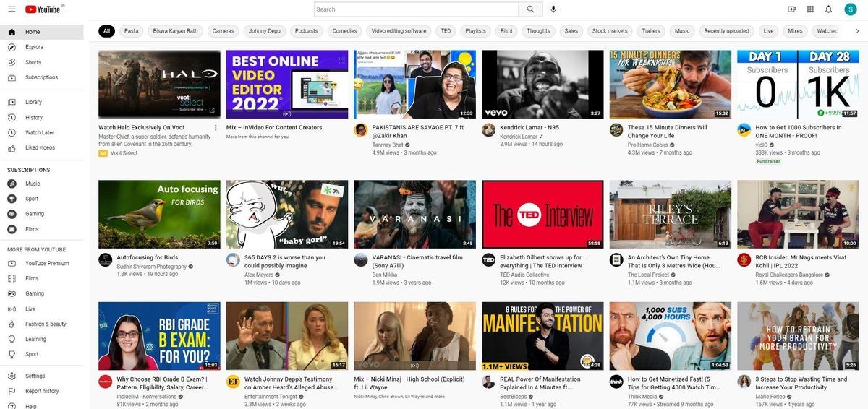This screenshot has width=868, height=409.
Task: Play The TED Interview thumbnail
Action: coord(542,214)
